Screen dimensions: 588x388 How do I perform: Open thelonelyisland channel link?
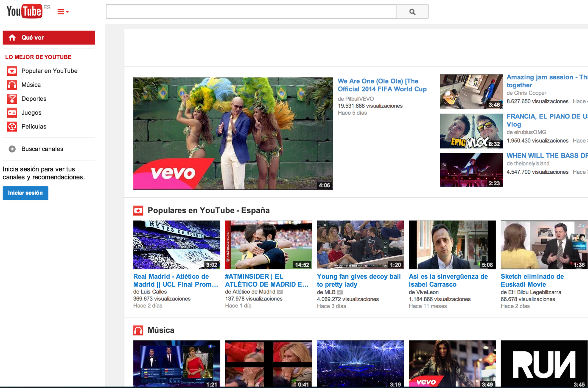click(x=532, y=163)
